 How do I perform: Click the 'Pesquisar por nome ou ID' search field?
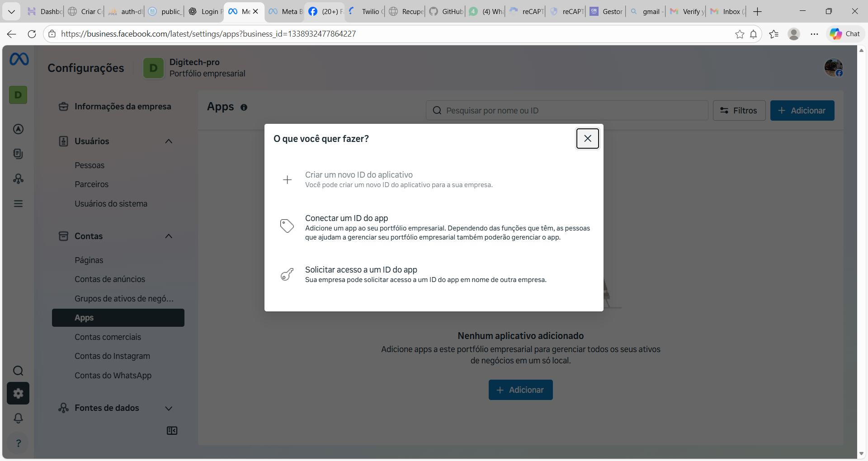[567, 111]
